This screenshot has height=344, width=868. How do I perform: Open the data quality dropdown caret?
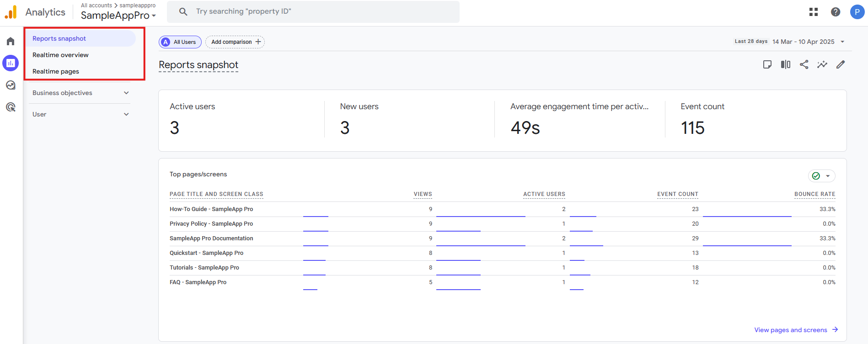click(x=828, y=176)
